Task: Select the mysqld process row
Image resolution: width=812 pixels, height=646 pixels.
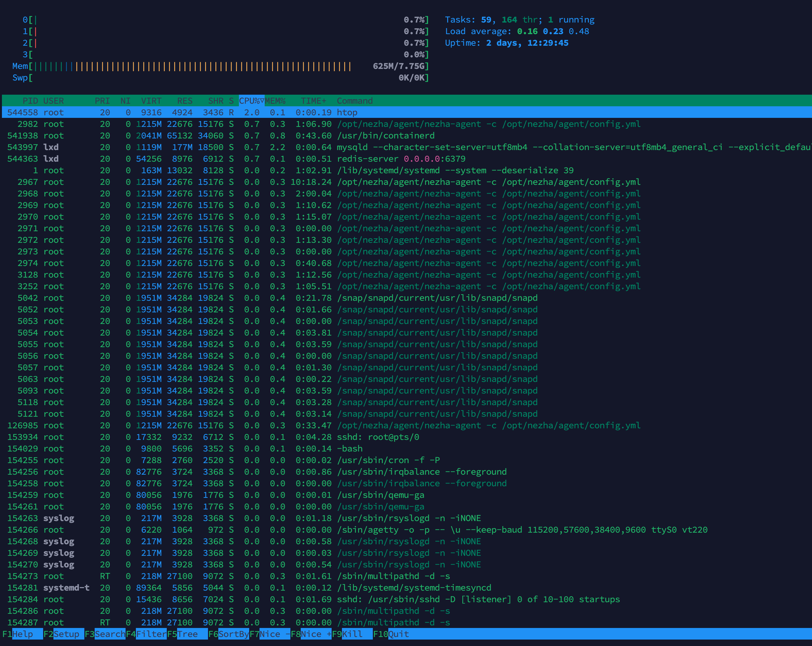Action: pos(377,147)
